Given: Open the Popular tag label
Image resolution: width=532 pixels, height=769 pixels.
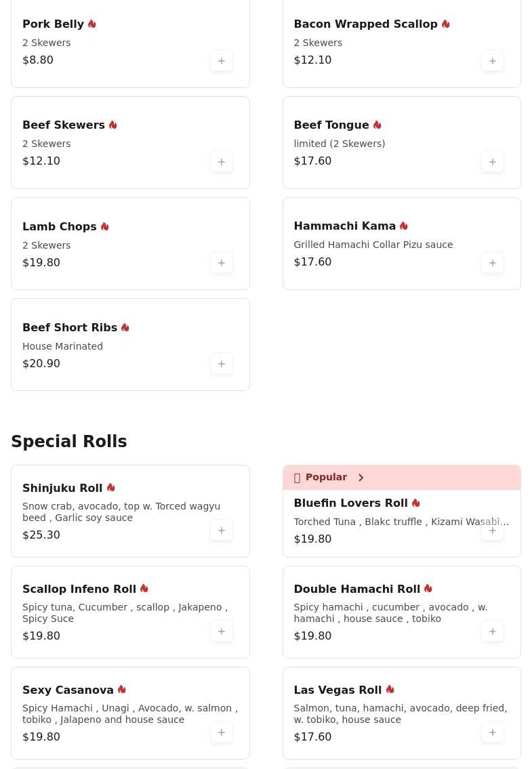Looking at the screenshot, I should click(326, 477).
